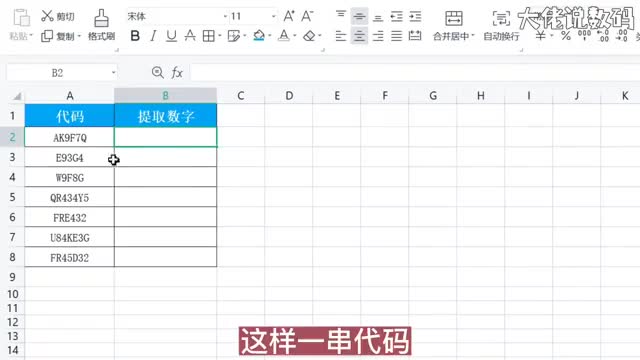Activate the Format Painter brush
The image size is (640, 360).
tap(101, 25)
